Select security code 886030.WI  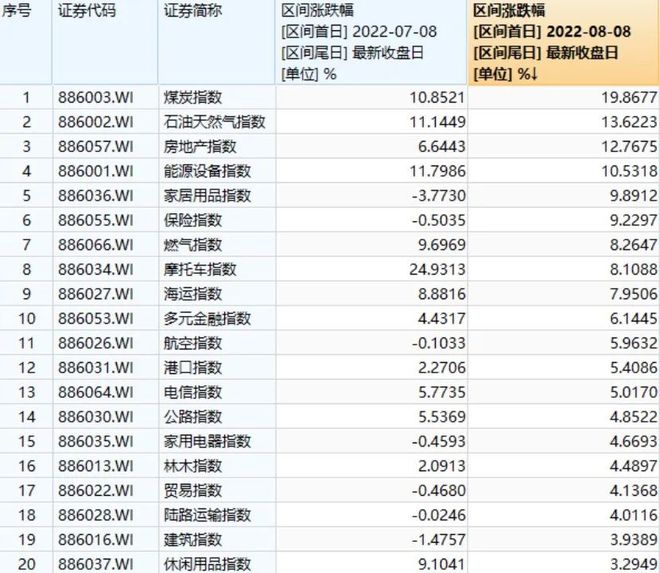pyautogui.click(x=96, y=417)
